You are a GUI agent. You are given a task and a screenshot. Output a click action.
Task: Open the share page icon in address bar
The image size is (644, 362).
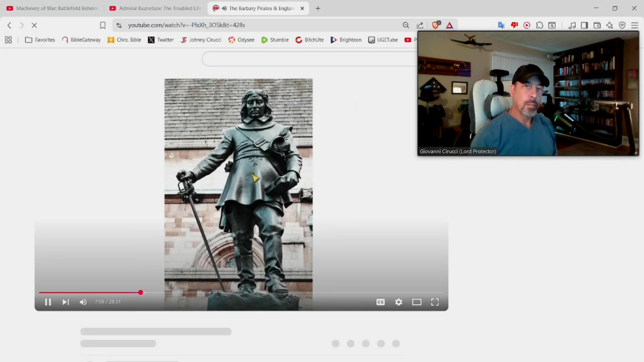point(420,25)
